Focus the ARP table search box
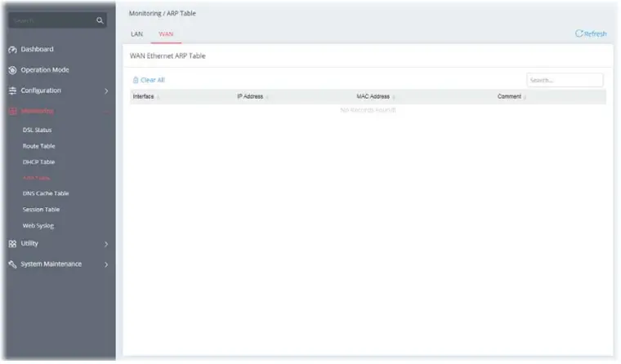The height and width of the screenshot is (364, 621). click(x=565, y=80)
